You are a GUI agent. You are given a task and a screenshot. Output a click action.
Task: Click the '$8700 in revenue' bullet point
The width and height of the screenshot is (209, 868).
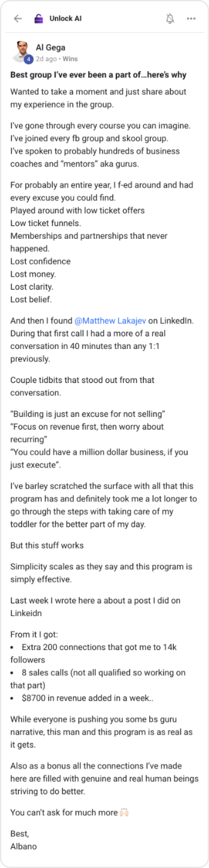tap(88, 698)
